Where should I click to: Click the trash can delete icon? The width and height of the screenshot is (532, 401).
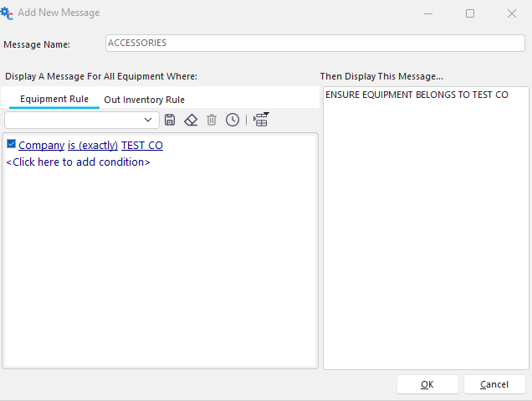pyautogui.click(x=212, y=120)
